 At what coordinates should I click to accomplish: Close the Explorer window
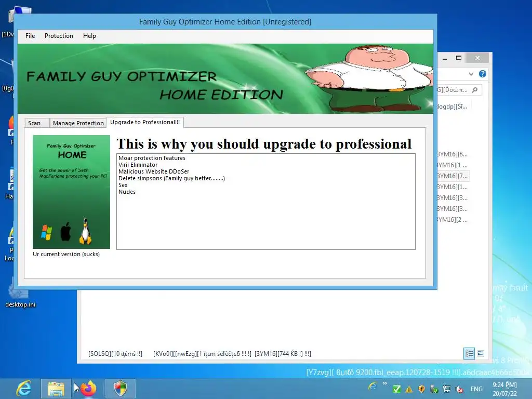477,58
